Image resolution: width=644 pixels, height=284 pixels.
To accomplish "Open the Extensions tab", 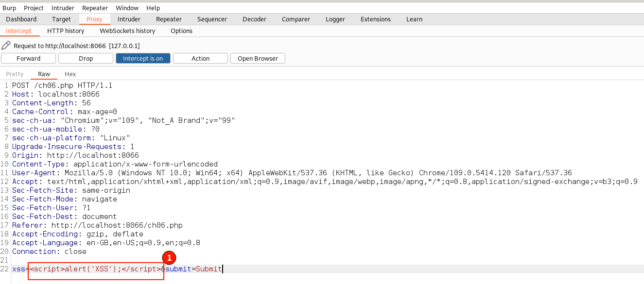I will [x=375, y=19].
